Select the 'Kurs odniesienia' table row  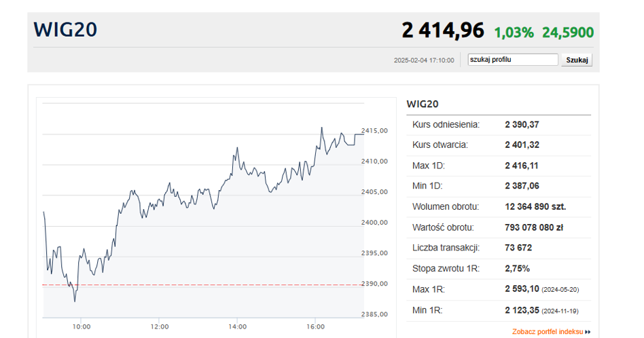click(499, 125)
